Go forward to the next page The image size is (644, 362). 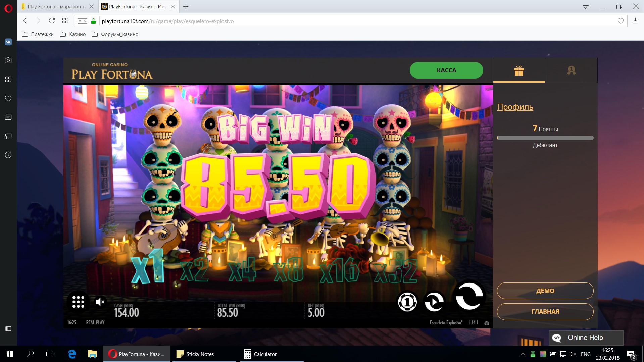(38, 21)
